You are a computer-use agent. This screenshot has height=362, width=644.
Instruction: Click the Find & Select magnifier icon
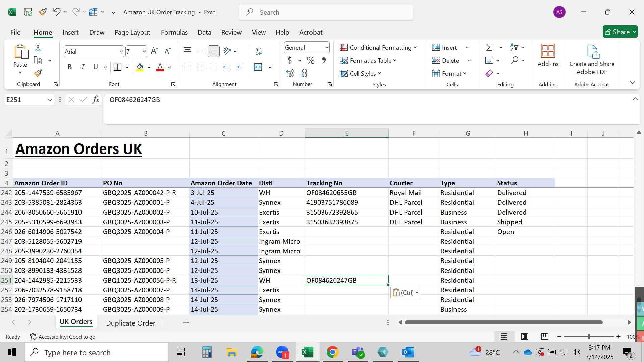[514, 60]
